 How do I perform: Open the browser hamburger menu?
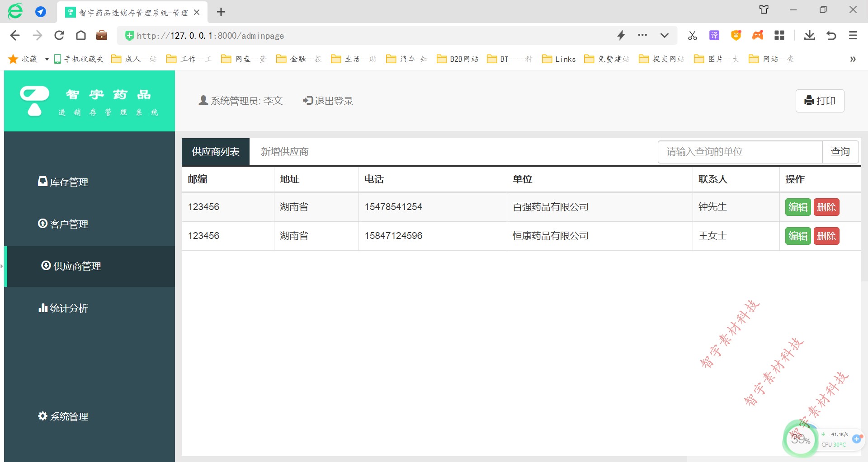[x=853, y=35]
